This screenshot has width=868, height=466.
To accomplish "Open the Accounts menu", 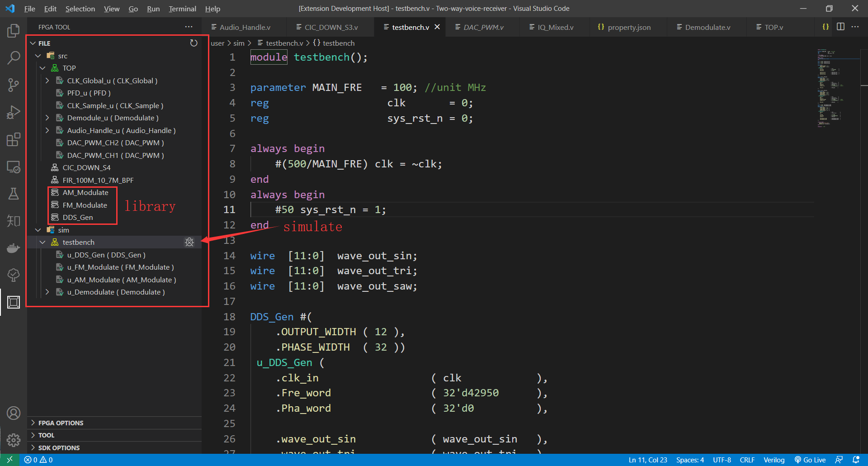I will (x=14, y=413).
